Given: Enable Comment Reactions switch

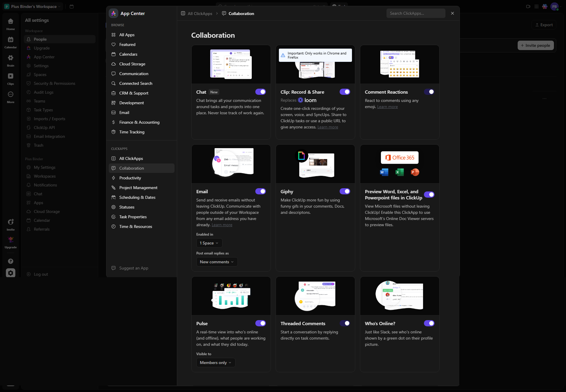Looking at the screenshot, I should [429, 92].
